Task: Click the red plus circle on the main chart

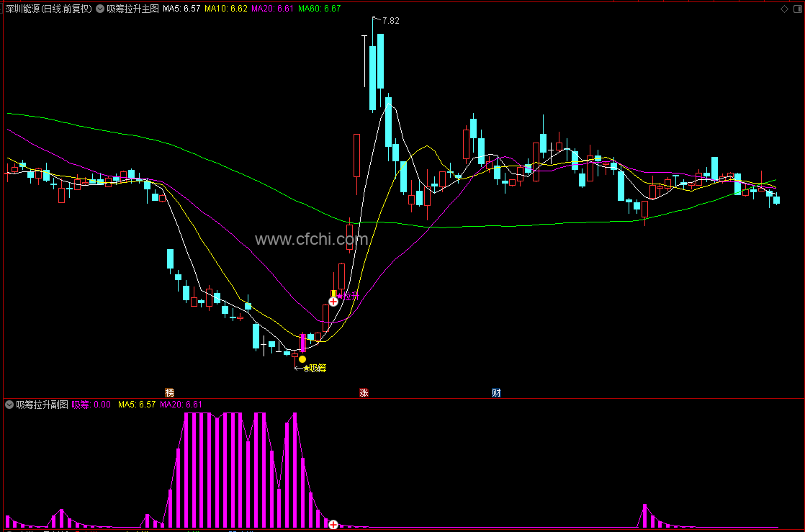Action: click(x=333, y=302)
